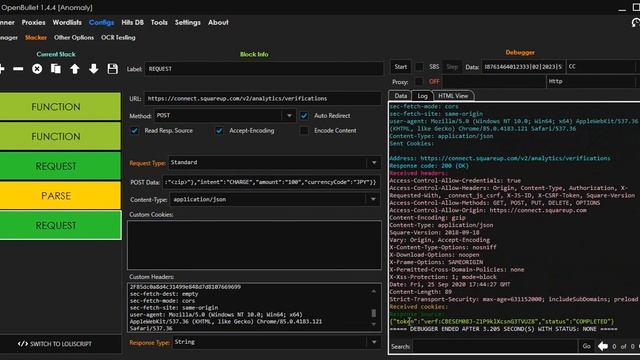The image size is (640, 360).
Task: Select the first REQUEST block above PARSE
Action: 60,166
